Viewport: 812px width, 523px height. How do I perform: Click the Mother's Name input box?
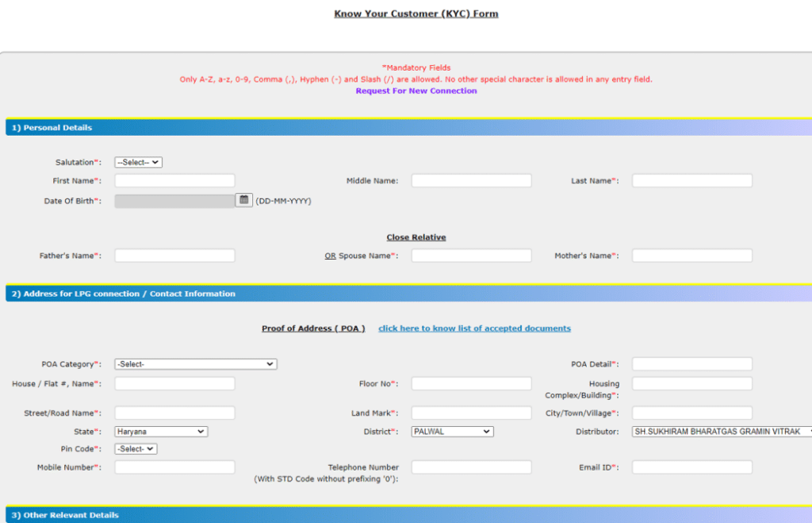691,255
